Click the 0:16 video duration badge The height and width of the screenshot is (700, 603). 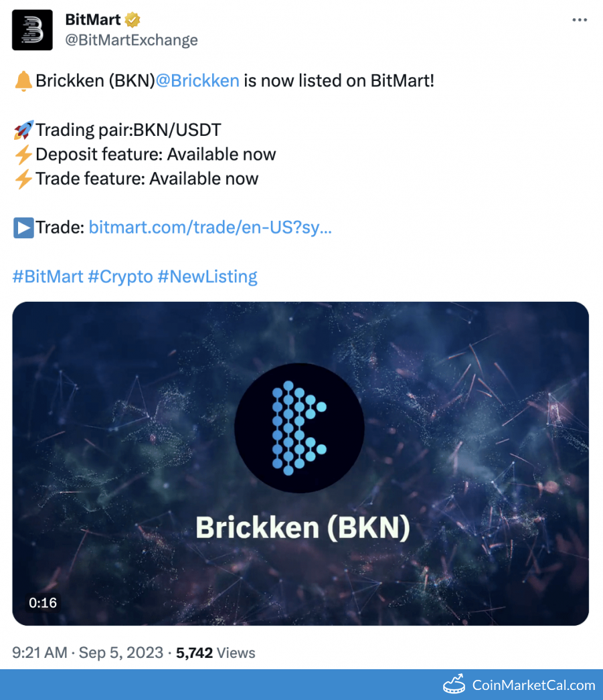coord(43,603)
